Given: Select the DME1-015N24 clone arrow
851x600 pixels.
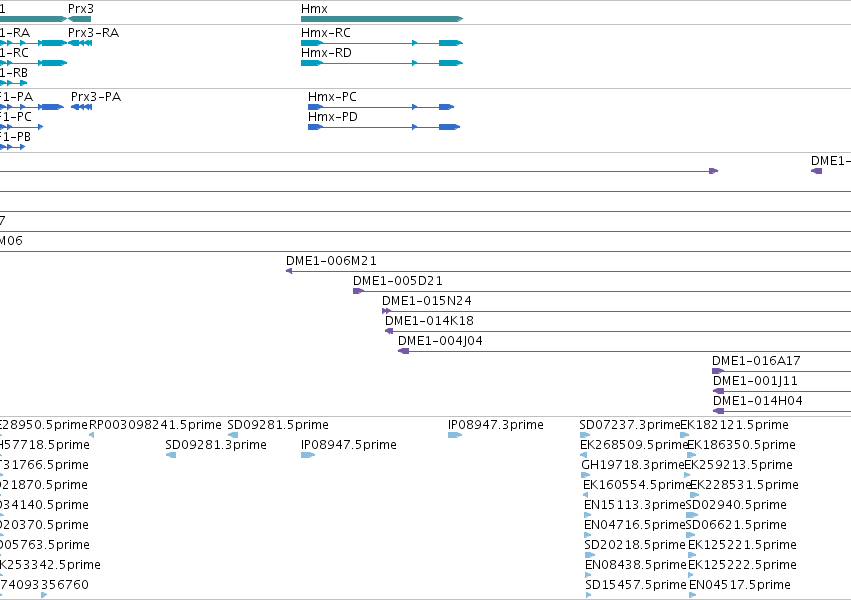Looking at the screenshot, I should tap(386, 311).
